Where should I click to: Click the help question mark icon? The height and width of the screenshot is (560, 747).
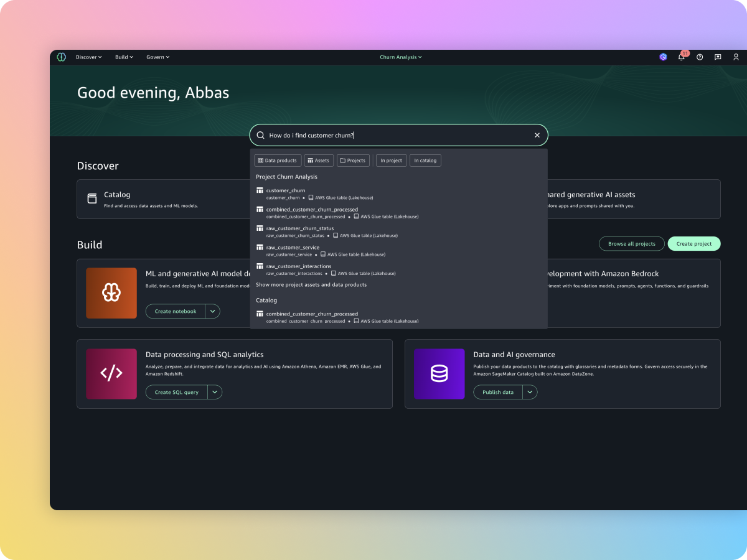click(x=700, y=57)
